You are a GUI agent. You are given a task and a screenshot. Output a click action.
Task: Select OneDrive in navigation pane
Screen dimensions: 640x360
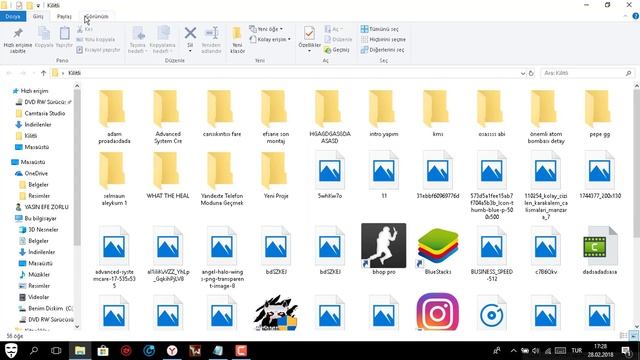click(36, 173)
